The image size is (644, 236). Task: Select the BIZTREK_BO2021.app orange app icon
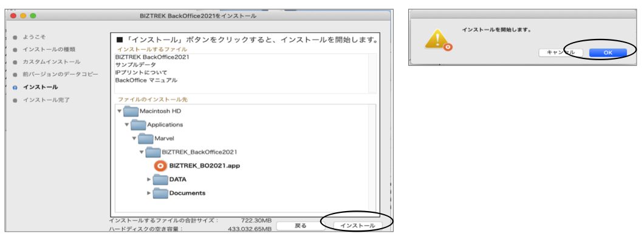(x=160, y=165)
